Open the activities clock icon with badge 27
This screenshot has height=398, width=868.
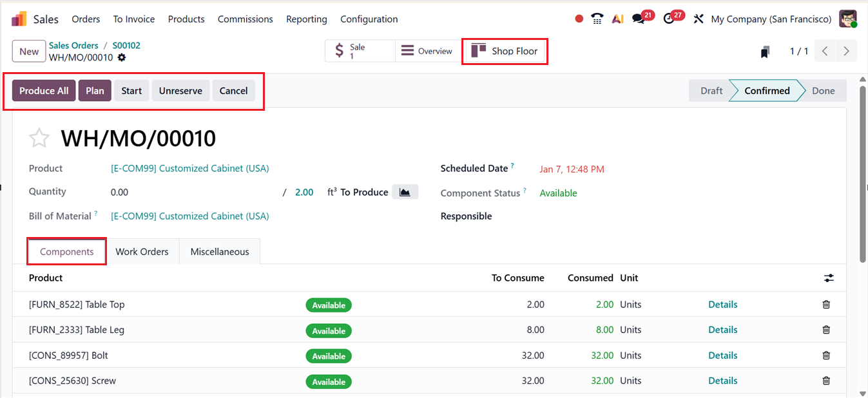pos(669,19)
